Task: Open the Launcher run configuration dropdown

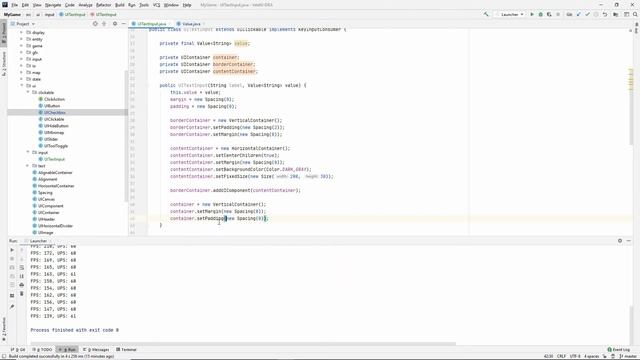Action: pos(509,14)
